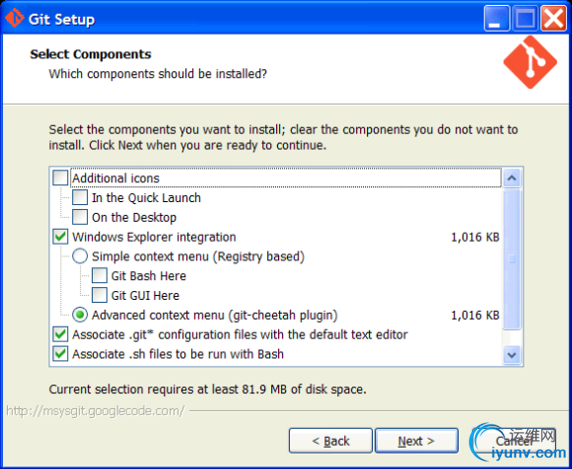Click the Select Components heading

pyautogui.click(x=90, y=54)
